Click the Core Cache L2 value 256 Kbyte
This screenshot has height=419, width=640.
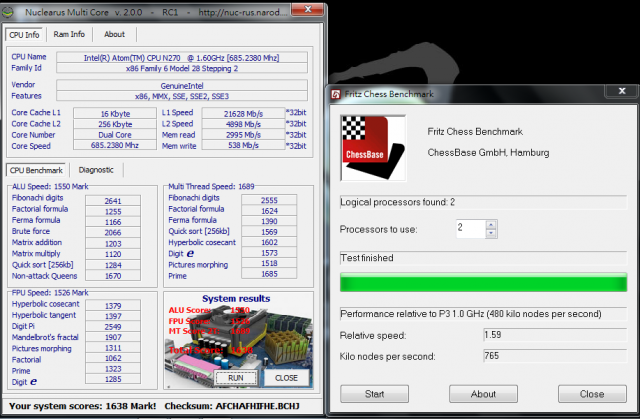click(115, 124)
